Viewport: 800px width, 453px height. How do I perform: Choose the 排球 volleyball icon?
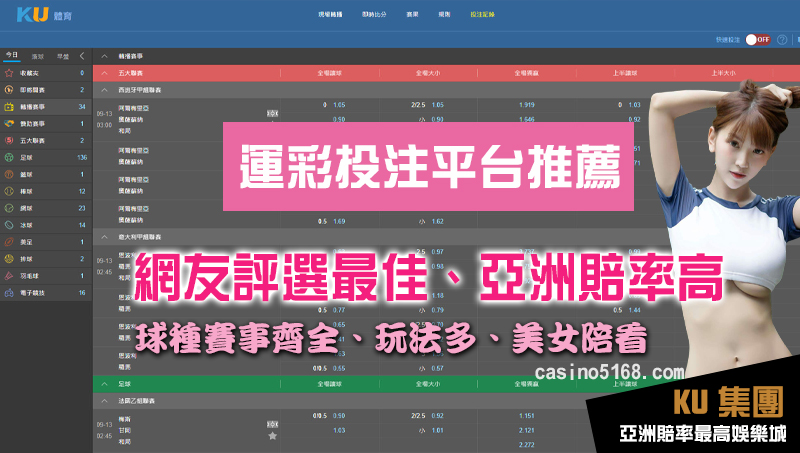[x=9, y=259]
